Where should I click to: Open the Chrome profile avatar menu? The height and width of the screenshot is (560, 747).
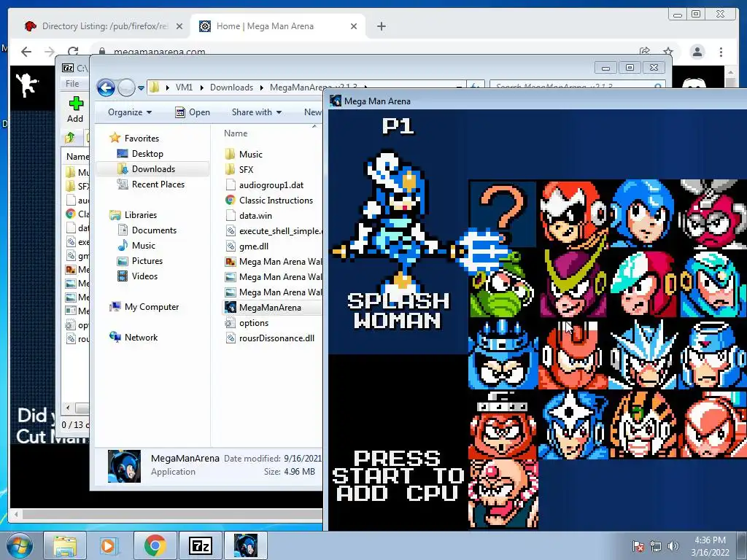697,52
